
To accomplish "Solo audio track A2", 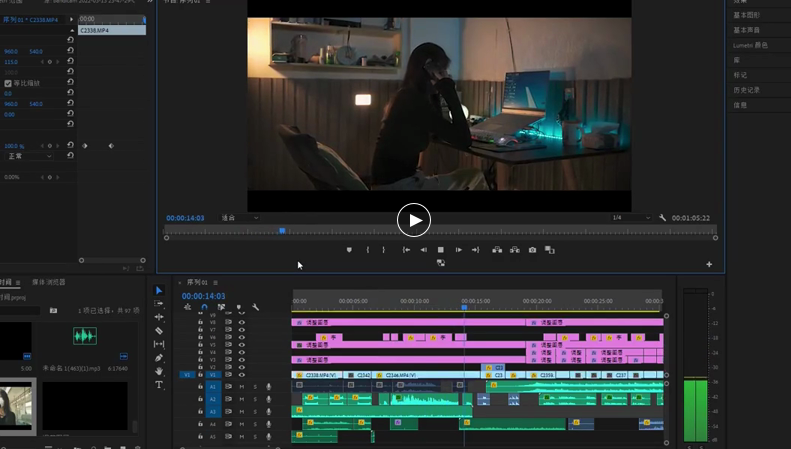I will pyautogui.click(x=255, y=400).
